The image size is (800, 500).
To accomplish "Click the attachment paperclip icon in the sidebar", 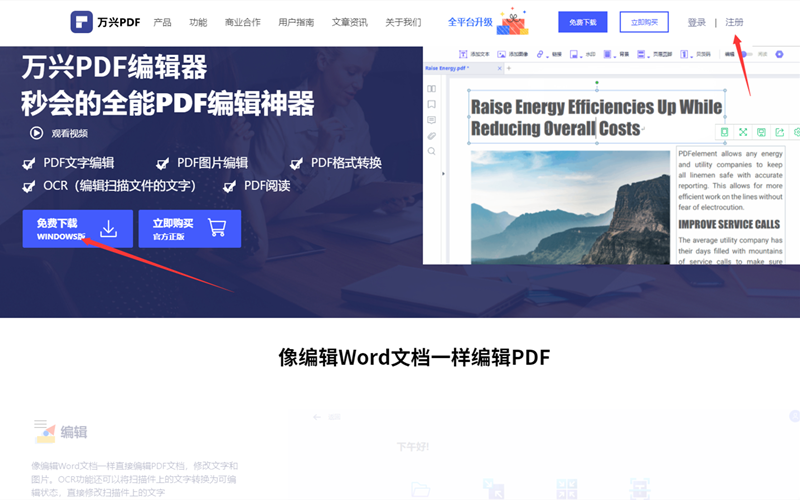I will (x=432, y=135).
